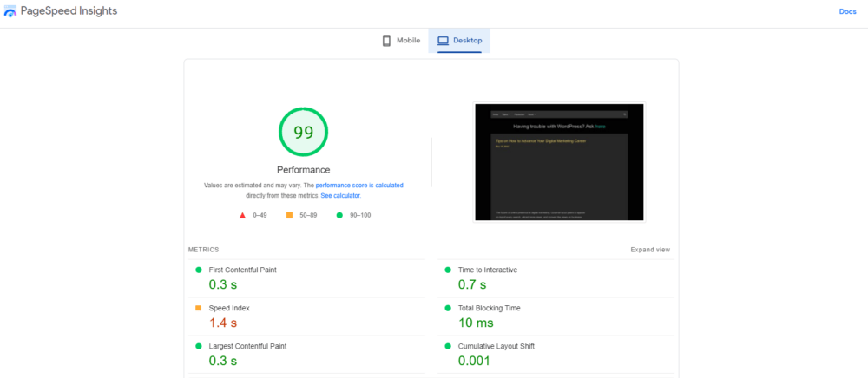Click the website screenshot thumbnail
The width and height of the screenshot is (868, 378).
(x=559, y=162)
